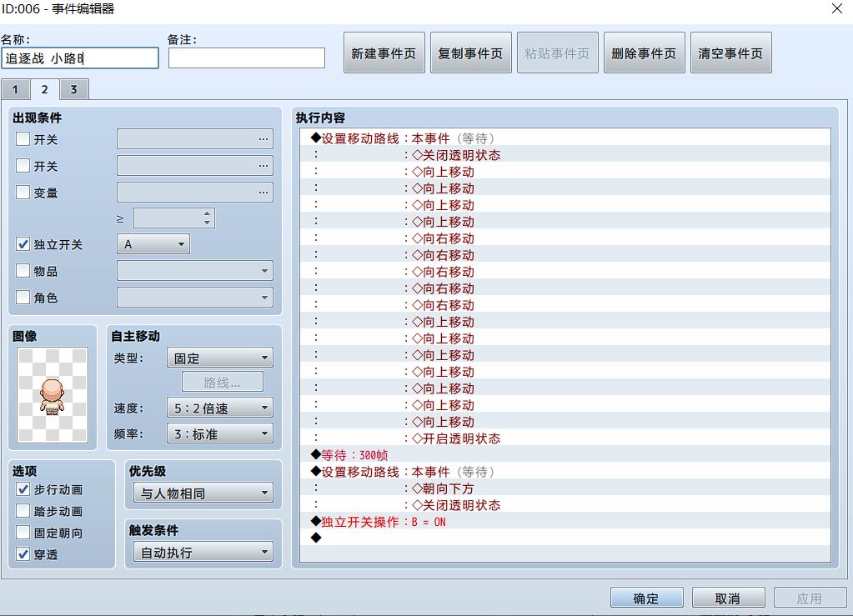Click the 路线... route button
Image resolution: width=853 pixels, height=616 pixels.
coord(223,383)
